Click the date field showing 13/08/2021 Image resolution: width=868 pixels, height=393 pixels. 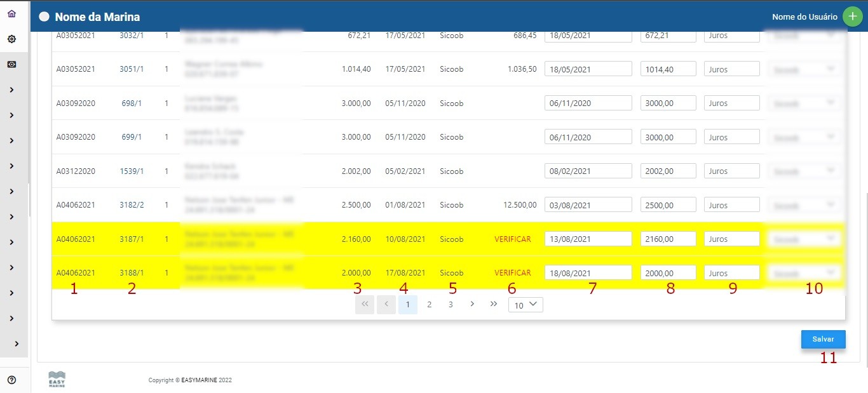click(588, 239)
